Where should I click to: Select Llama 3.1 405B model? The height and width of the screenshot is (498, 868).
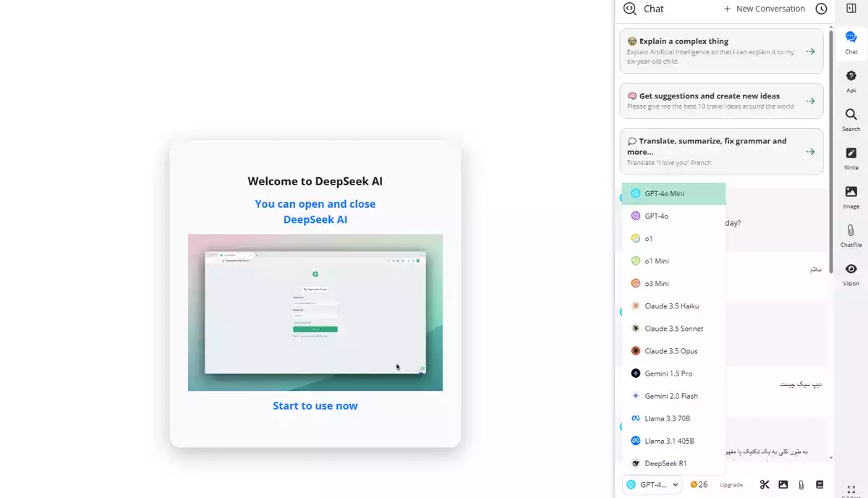point(673,440)
